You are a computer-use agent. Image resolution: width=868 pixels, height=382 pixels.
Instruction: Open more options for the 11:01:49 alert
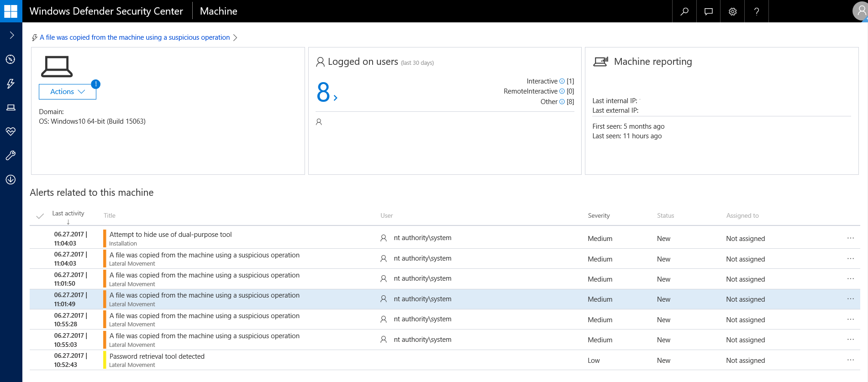(850, 299)
